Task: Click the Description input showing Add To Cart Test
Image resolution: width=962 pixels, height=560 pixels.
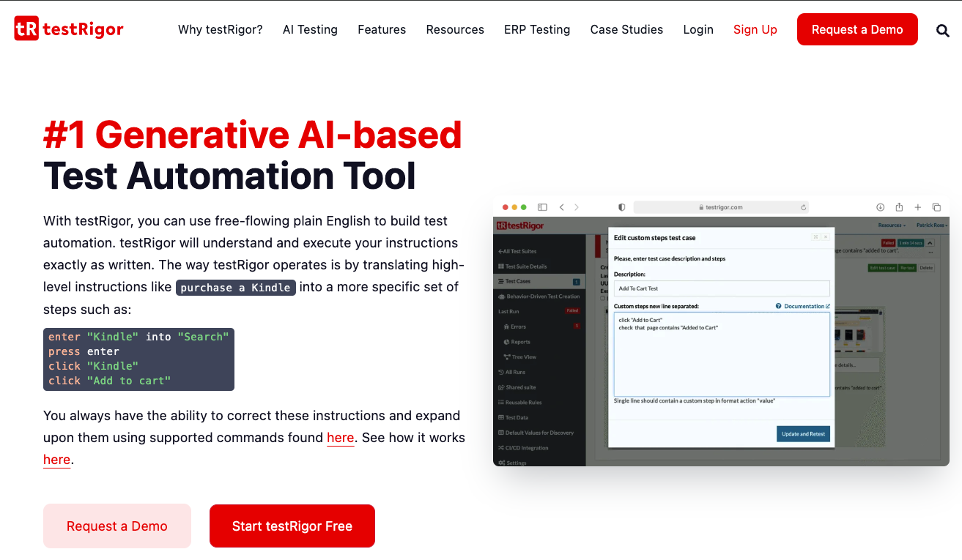Action: click(x=722, y=288)
